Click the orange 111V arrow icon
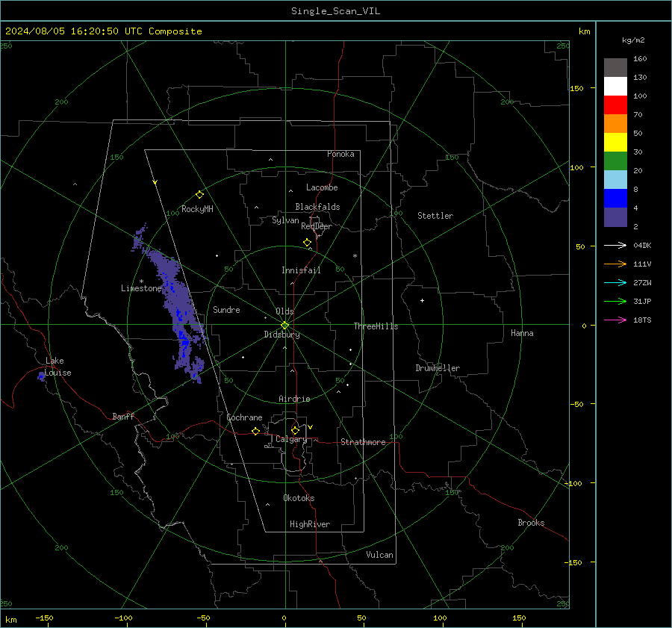 click(x=615, y=264)
